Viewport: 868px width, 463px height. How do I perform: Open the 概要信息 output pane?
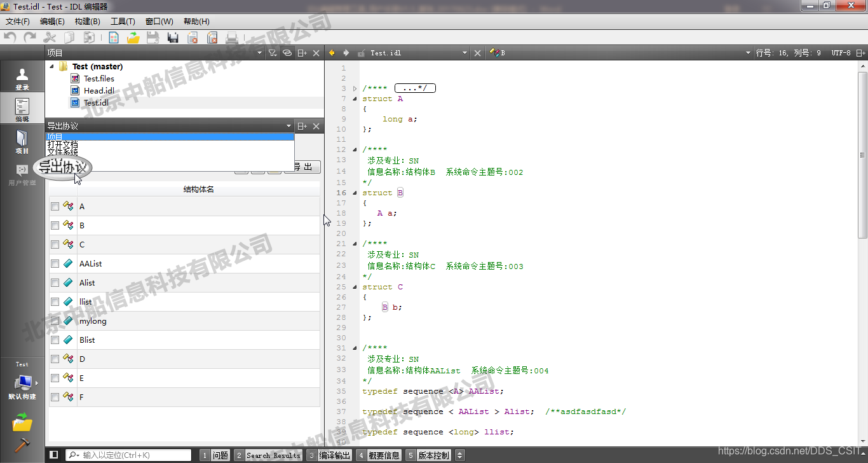pos(379,455)
